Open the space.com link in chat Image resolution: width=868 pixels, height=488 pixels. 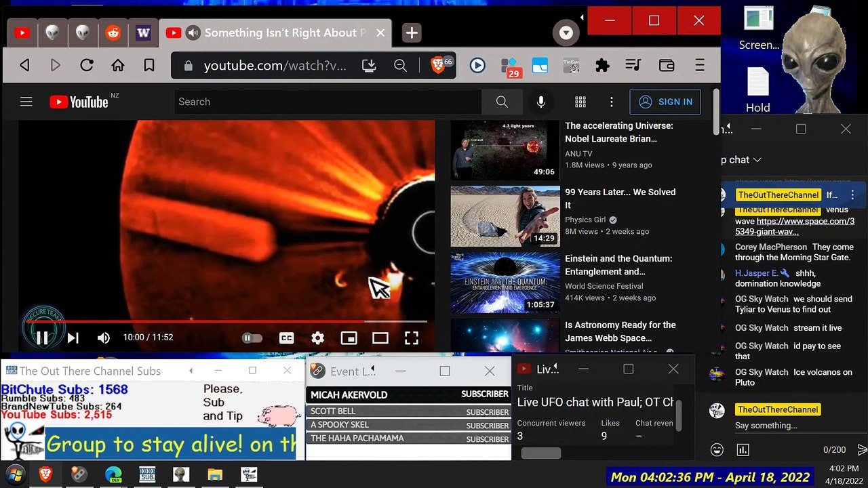(x=795, y=226)
